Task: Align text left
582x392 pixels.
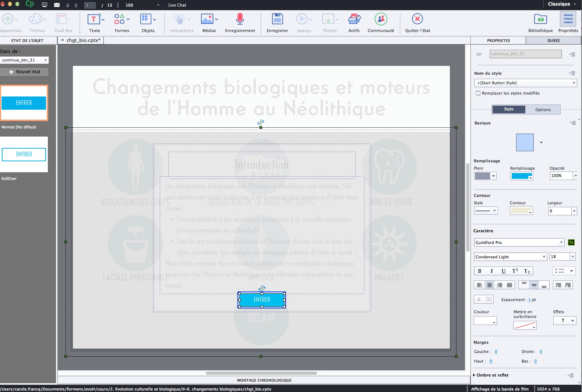Action: [x=479, y=285]
